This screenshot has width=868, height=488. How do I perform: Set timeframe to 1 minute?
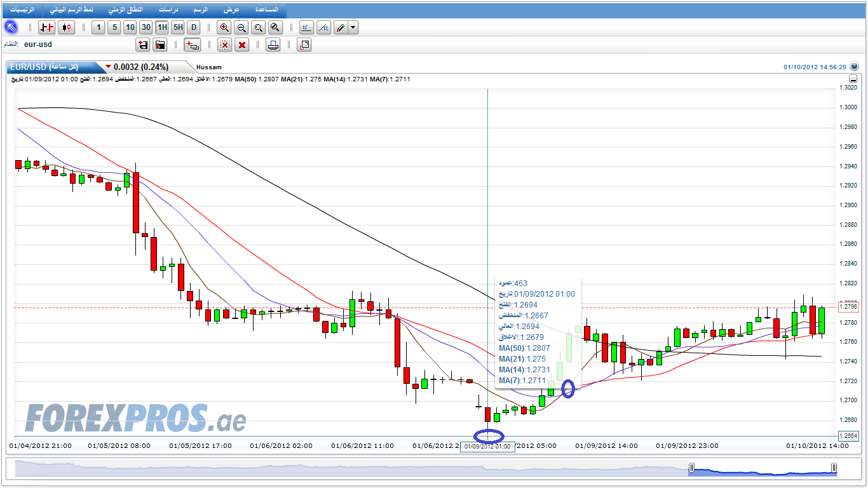click(98, 27)
